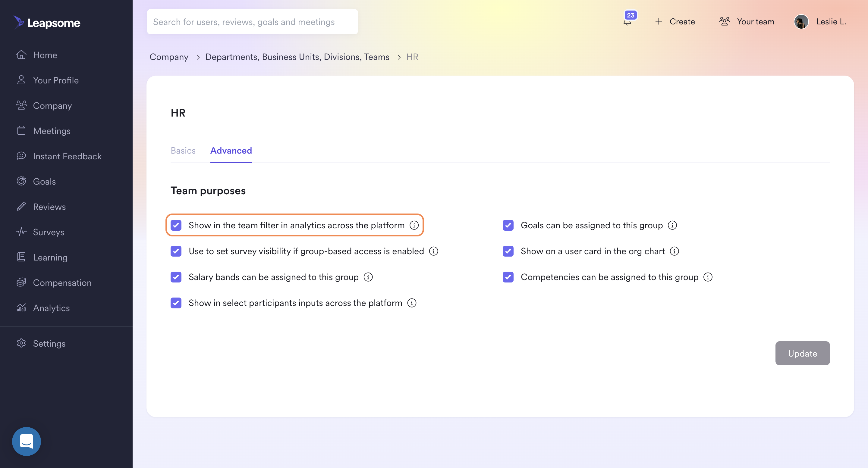The image size is (868, 468).
Task: Click info icon for survey visibility option
Action: pos(434,251)
